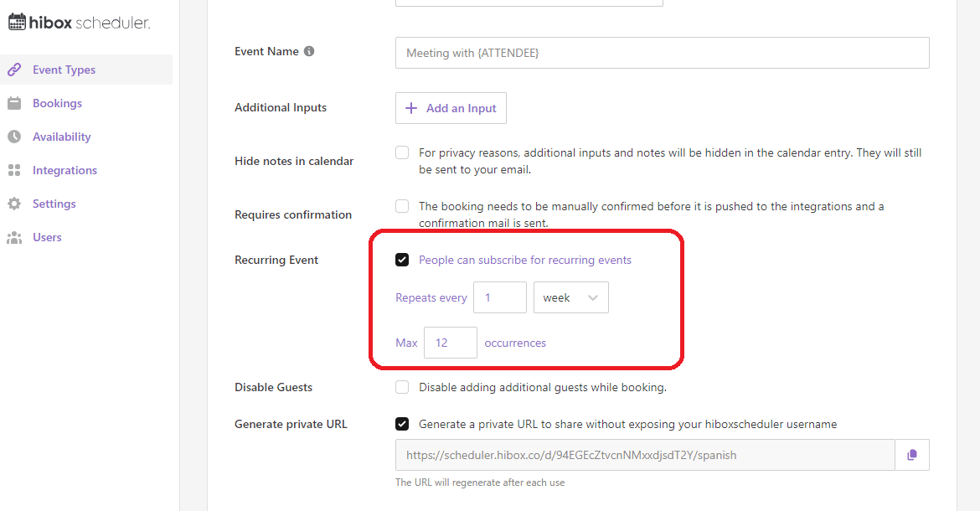Click the hibox scheduler logo
The image size is (980, 511).
(80, 23)
